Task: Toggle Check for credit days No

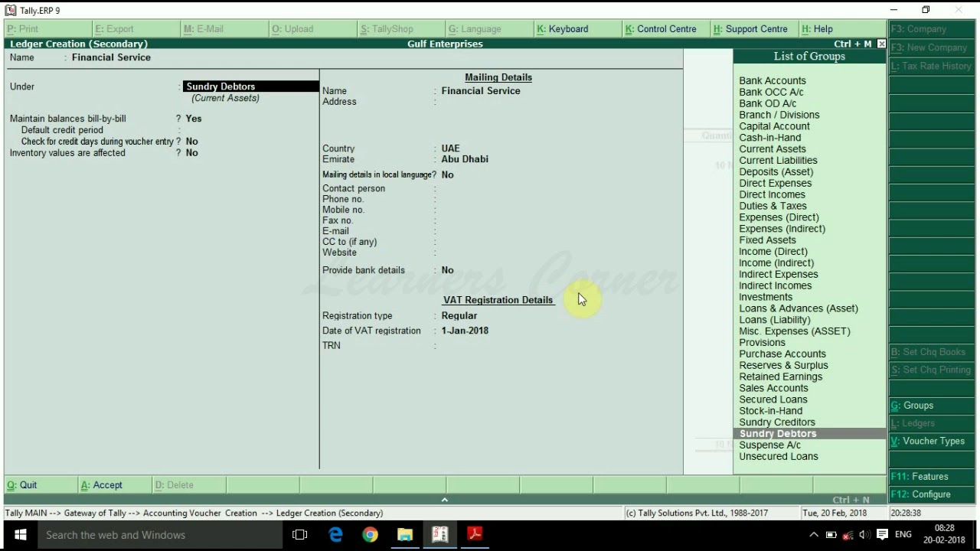Action: pyautogui.click(x=191, y=142)
